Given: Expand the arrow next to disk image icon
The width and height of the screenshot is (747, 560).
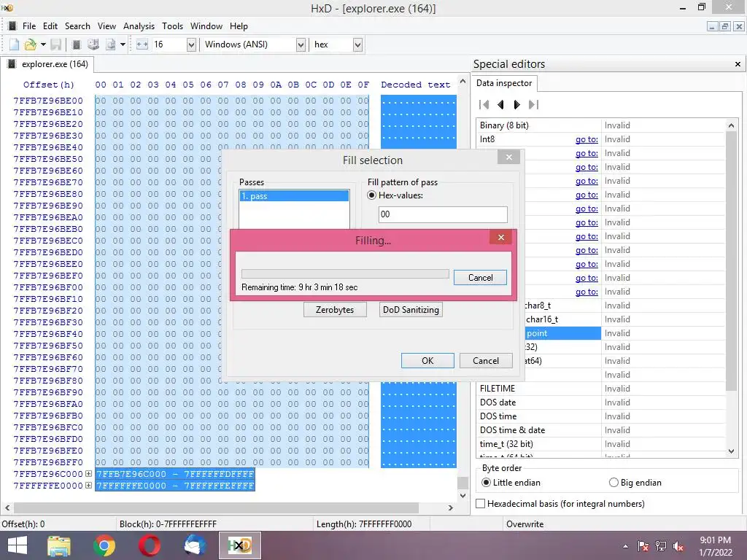Looking at the screenshot, I should click(123, 44).
